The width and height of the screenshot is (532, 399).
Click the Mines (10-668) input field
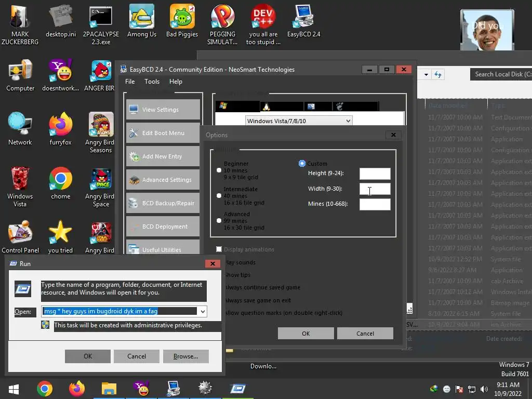375,204
